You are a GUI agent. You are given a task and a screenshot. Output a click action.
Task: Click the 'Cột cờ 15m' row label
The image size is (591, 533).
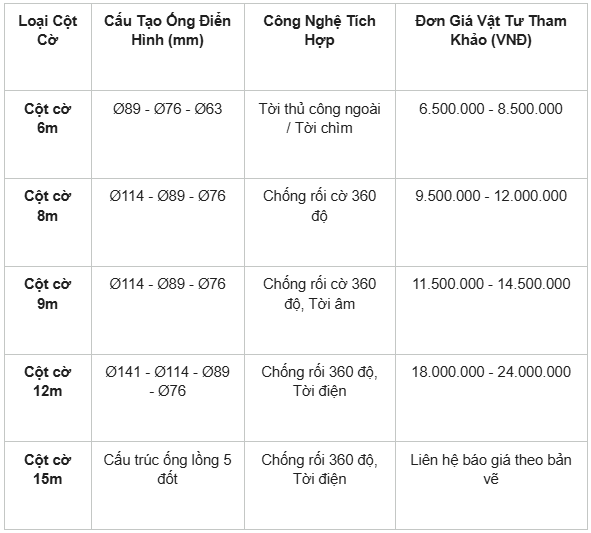tap(47, 469)
